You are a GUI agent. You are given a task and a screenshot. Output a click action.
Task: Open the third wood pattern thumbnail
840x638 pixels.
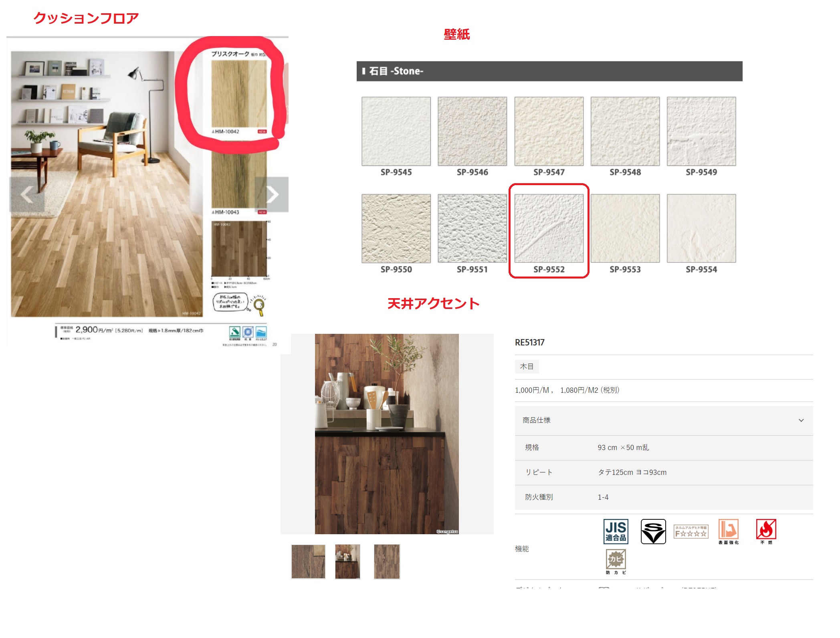click(387, 561)
